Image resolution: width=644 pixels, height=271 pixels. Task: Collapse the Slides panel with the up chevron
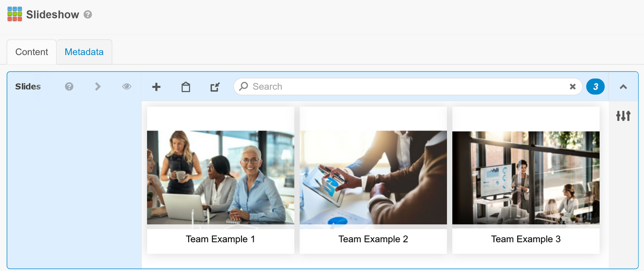623,87
